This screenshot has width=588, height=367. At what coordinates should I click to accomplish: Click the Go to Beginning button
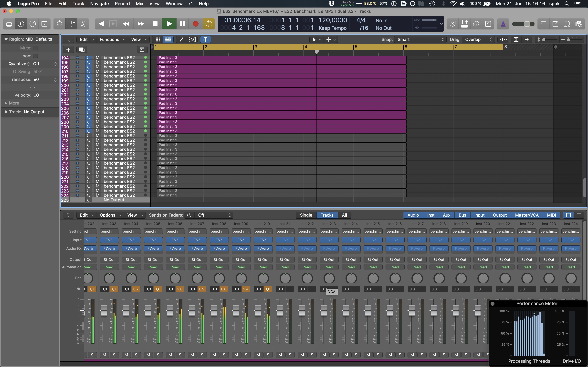pos(101,24)
